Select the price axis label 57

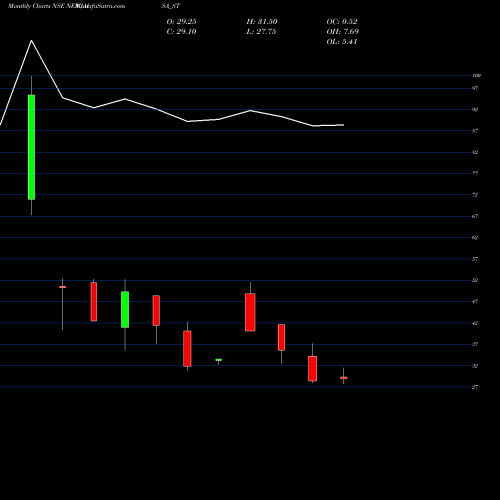475,259
